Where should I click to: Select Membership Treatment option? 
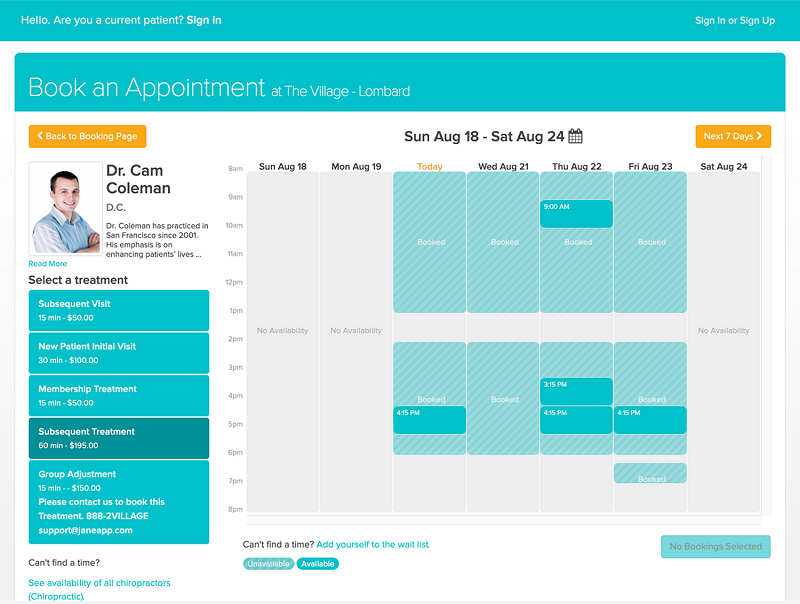119,395
